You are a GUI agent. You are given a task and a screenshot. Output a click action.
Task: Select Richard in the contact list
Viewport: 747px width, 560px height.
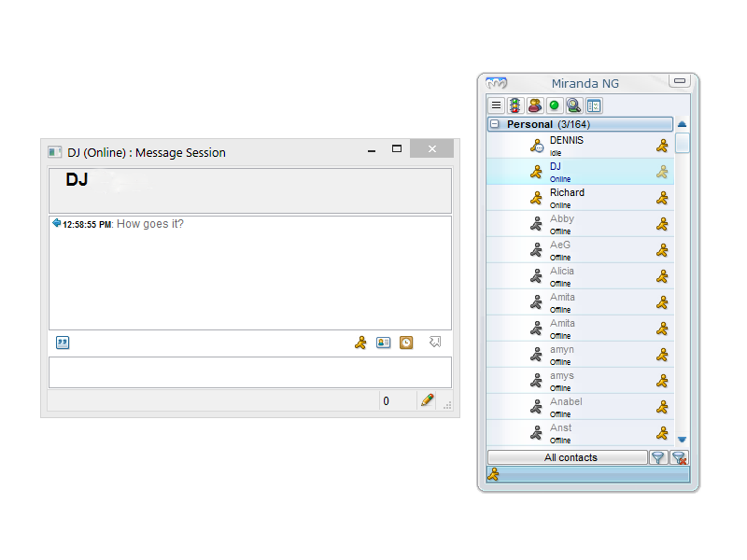tap(567, 197)
